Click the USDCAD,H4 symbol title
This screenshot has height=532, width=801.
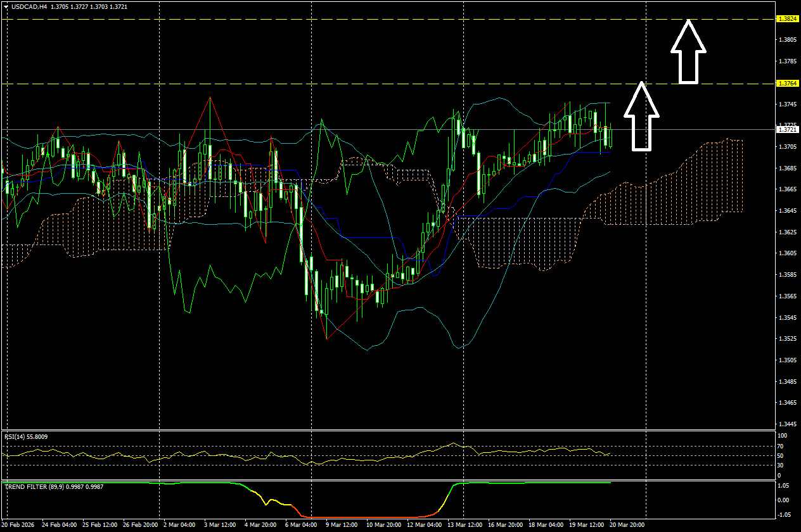29,6
